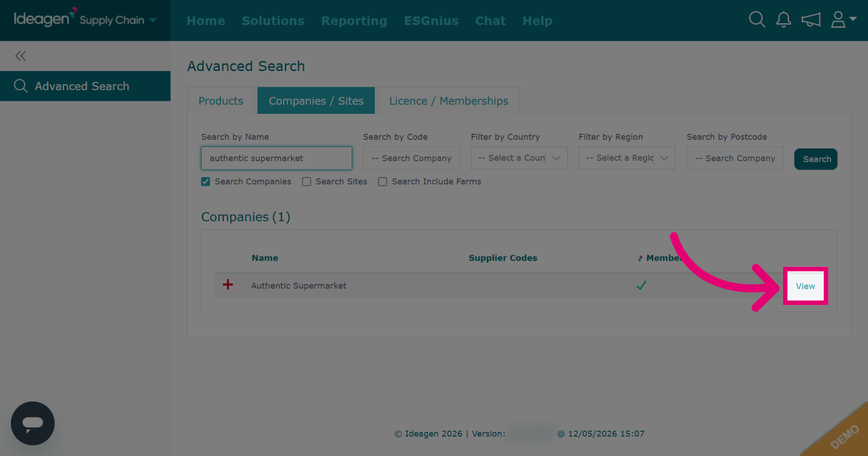Uncheck Search Companies checkbox
This screenshot has width=868, height=456.
(x=206, y=181)
